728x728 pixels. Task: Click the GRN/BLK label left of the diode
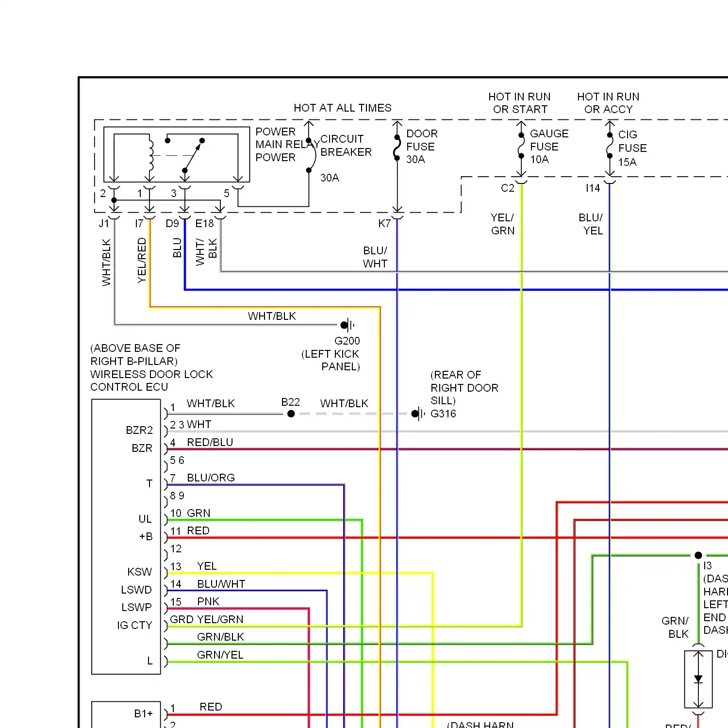[x=675, y=628]
